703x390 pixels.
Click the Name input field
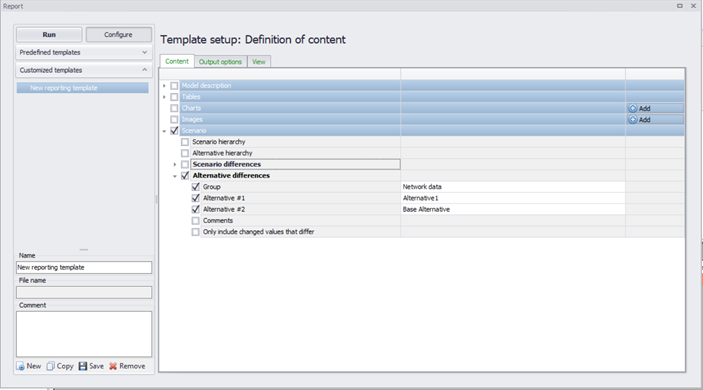84,267
